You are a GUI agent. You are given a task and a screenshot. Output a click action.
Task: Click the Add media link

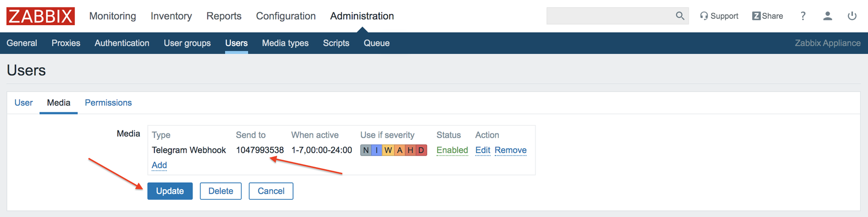pos(159,166)
